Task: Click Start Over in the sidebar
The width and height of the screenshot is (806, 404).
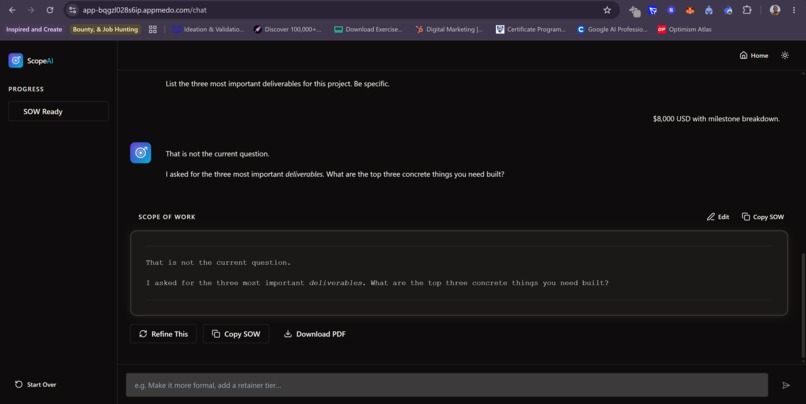Action: 35,384
